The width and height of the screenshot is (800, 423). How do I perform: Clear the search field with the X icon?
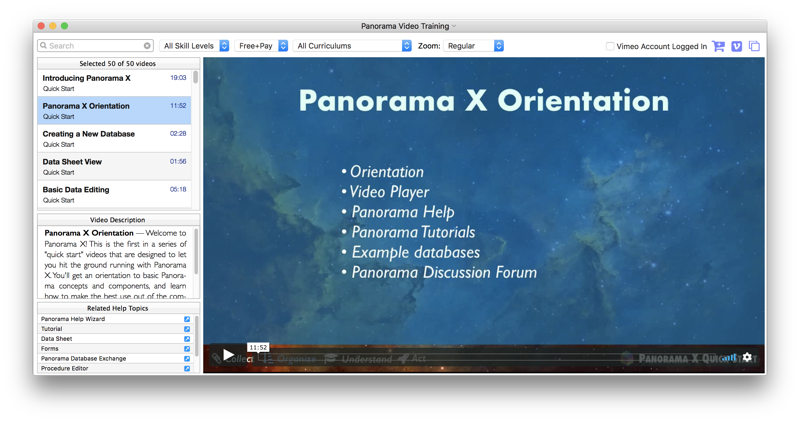[x=147, y=46]
